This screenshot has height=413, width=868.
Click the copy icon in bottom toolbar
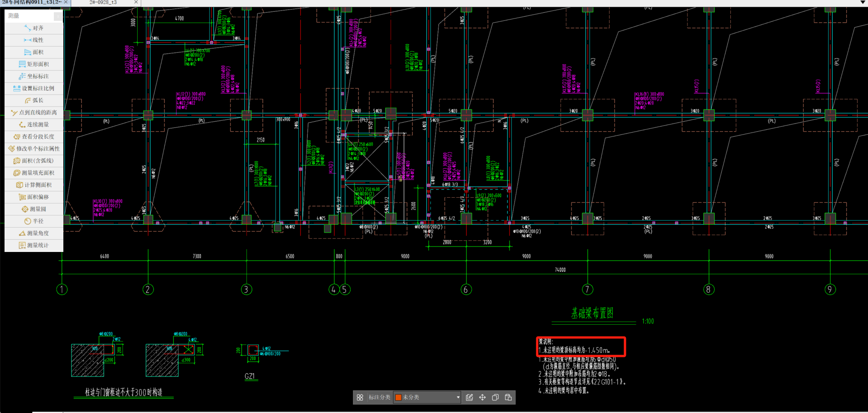tap(495, 397)
